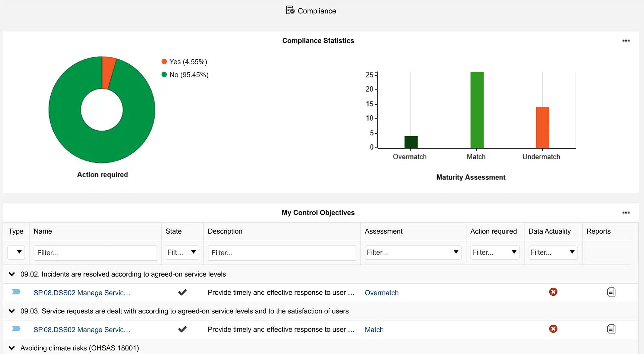The height and width of the screenshot is (354, 644).
Task: Open SP.08.DSS02 link in the Match row
Action: coord(82,330)
